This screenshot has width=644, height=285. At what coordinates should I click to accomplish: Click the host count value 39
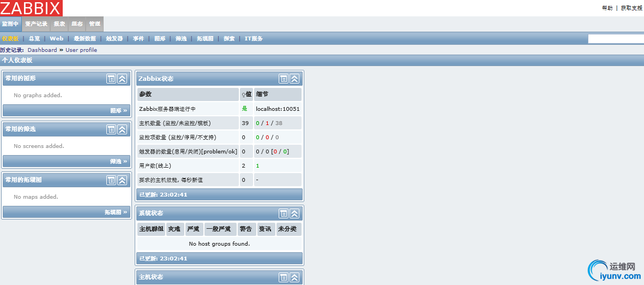pos(245,123)
